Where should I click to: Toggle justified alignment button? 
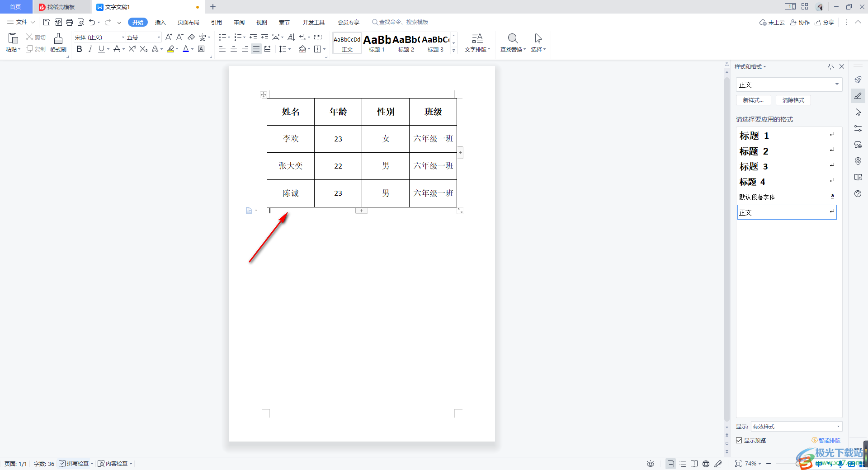point(256,49)
